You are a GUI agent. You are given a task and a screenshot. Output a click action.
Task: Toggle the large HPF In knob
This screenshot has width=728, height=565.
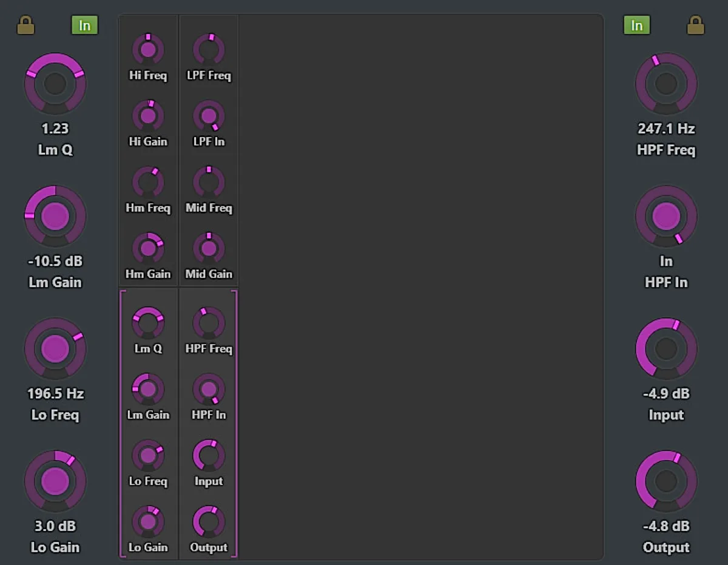coord(666,216)
